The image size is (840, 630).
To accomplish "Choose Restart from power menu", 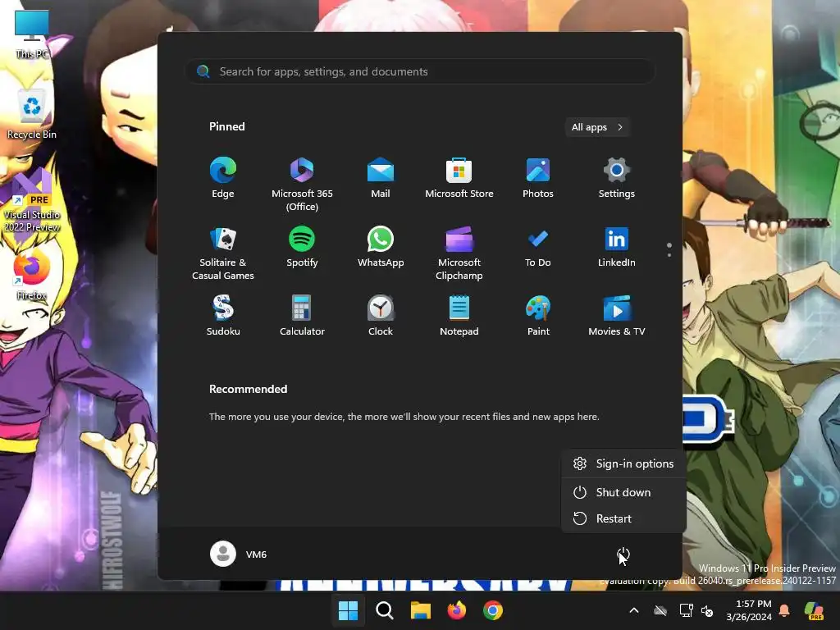I will click(x=623, y=518).
